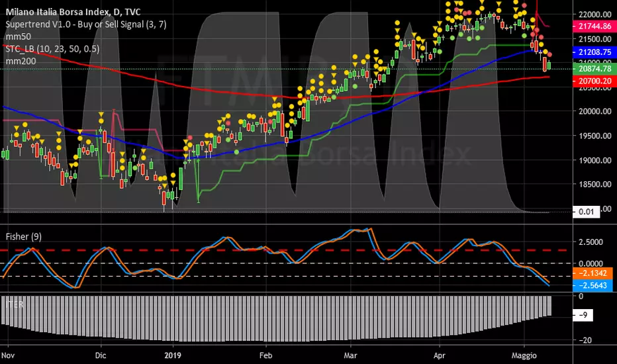Click the Milano Italia Borsa Index chart title
Screen dimensions: 617x364
click(x=73, y=12)
